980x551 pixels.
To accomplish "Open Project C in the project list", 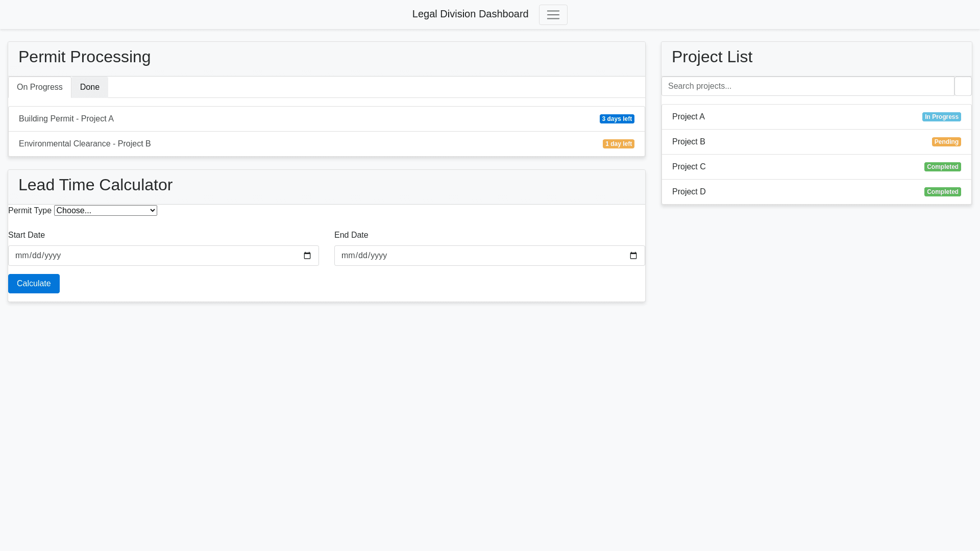I will 689,167.
